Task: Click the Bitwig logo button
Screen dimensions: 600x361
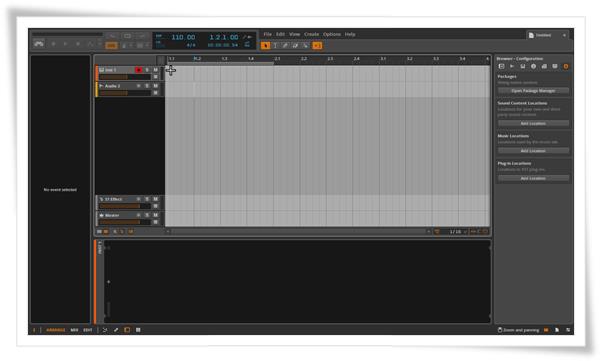Action: coord(39,44)
